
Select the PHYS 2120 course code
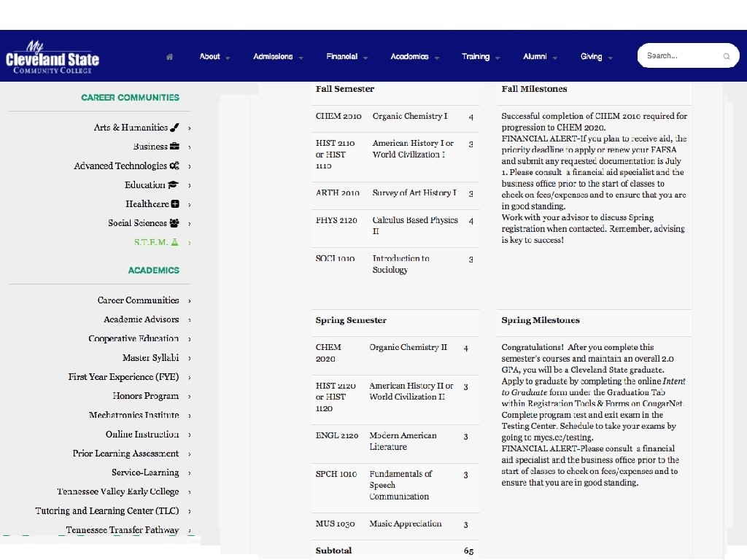[x=336, y=220]
